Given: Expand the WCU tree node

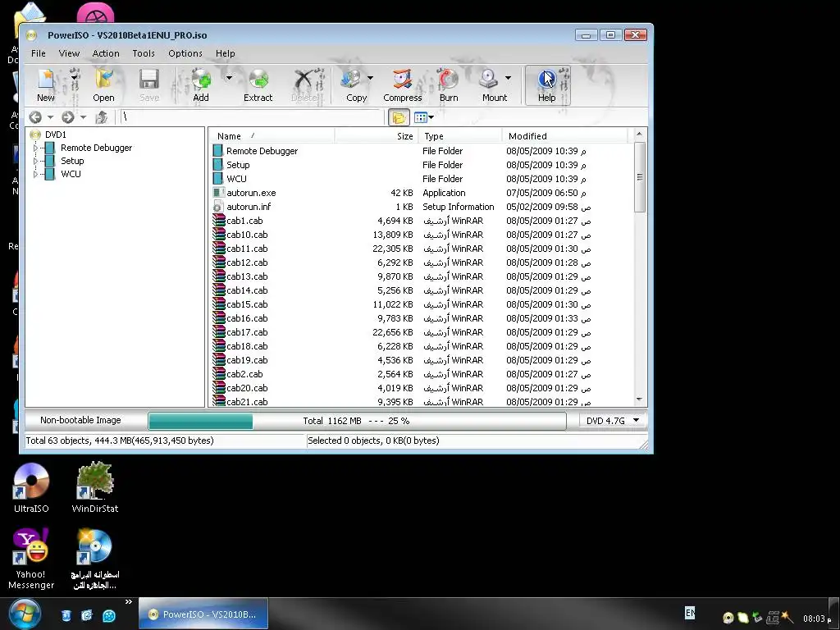Looking at the screenshot, I should pos(35,174).
